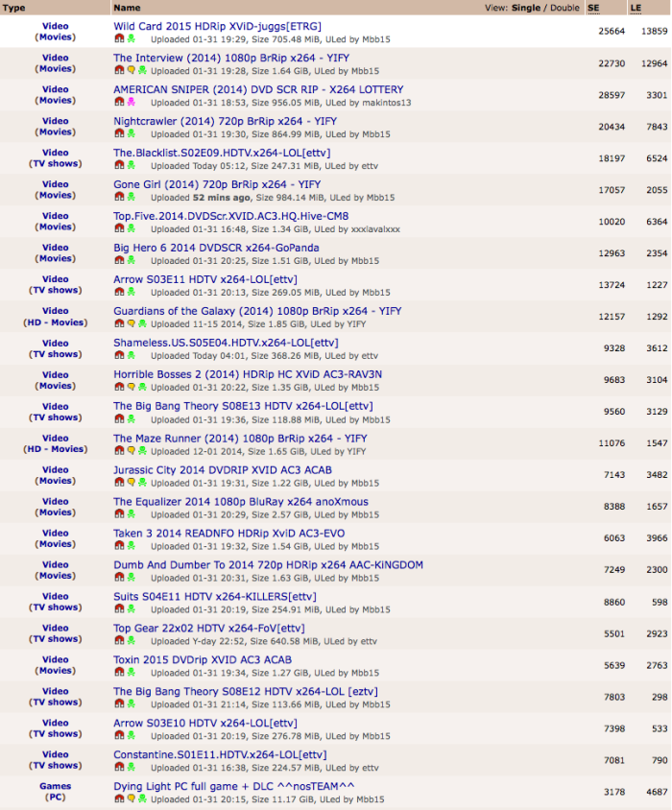Select seeders count 28597

click(612, 95)
